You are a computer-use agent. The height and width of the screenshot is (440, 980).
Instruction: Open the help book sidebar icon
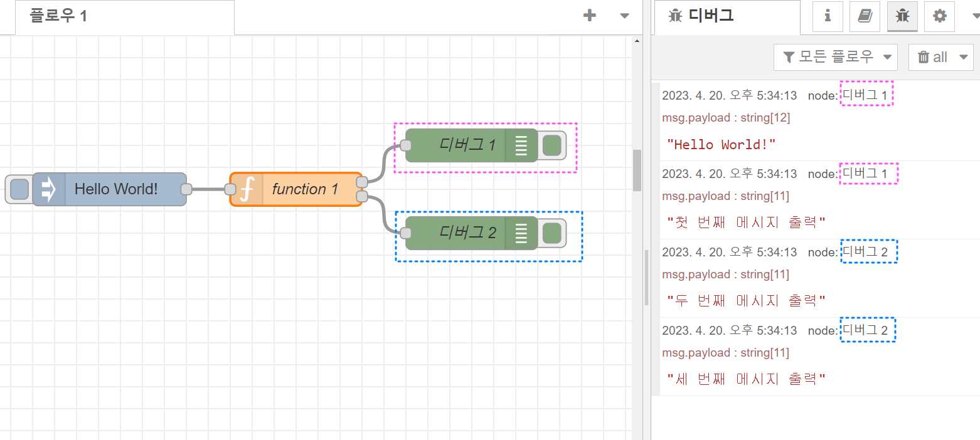pyautogui.click(x=865, y=16)
